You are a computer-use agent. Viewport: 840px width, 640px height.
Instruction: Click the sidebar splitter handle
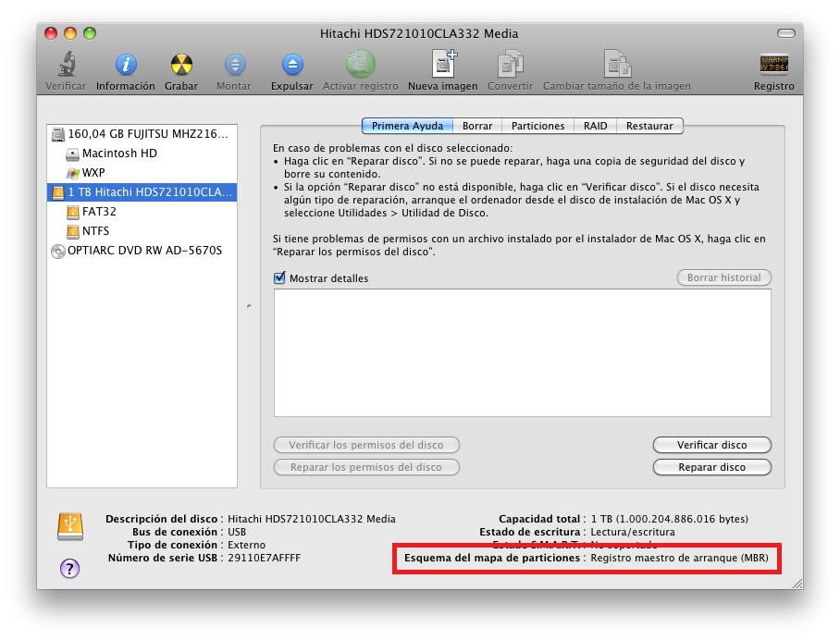249,306
